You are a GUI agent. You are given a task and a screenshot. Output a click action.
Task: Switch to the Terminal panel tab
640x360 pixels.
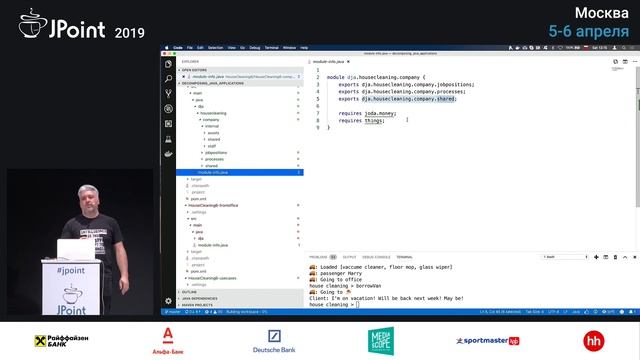pos(404,257)
